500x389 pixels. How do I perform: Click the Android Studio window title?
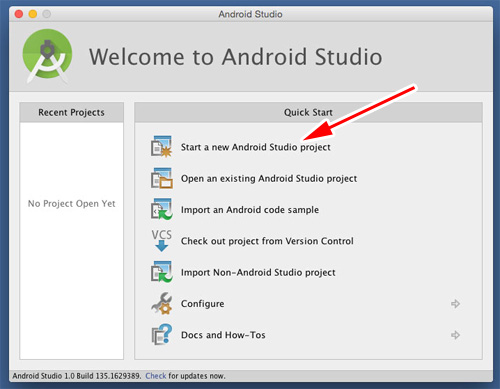pyautogui.click(x=250, y=14)
